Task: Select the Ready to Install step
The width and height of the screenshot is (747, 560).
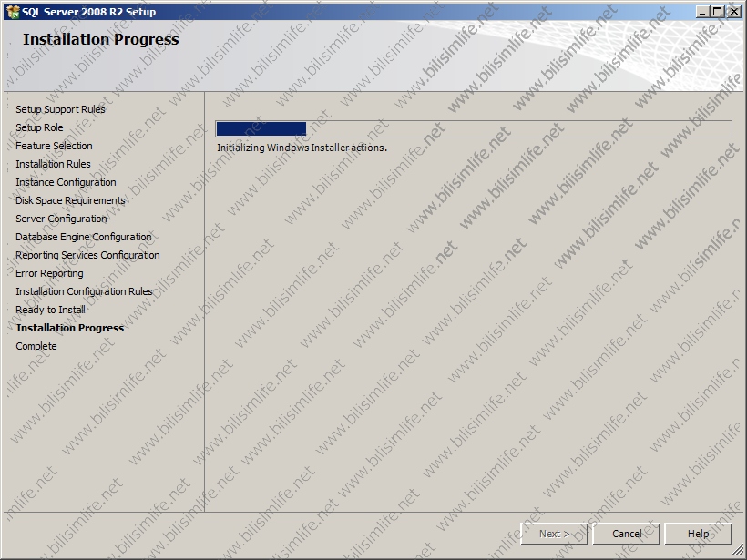Action: pos(50,310)
